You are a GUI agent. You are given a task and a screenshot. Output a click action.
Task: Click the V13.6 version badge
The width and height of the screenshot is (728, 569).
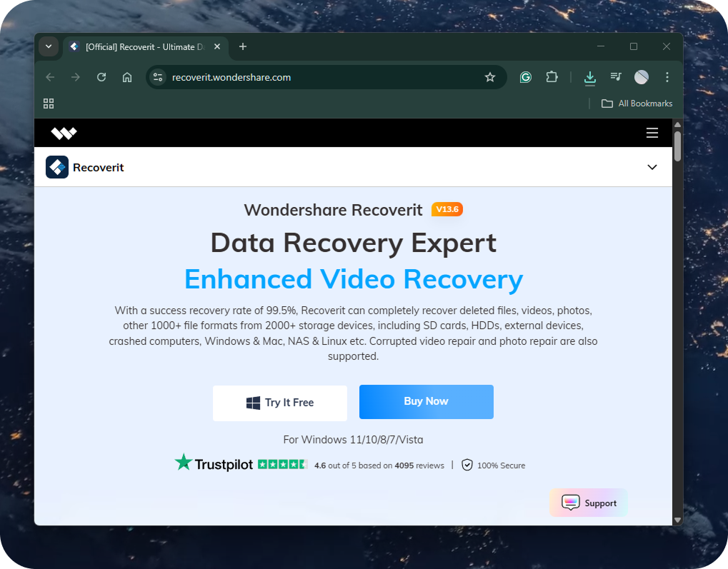447,209
